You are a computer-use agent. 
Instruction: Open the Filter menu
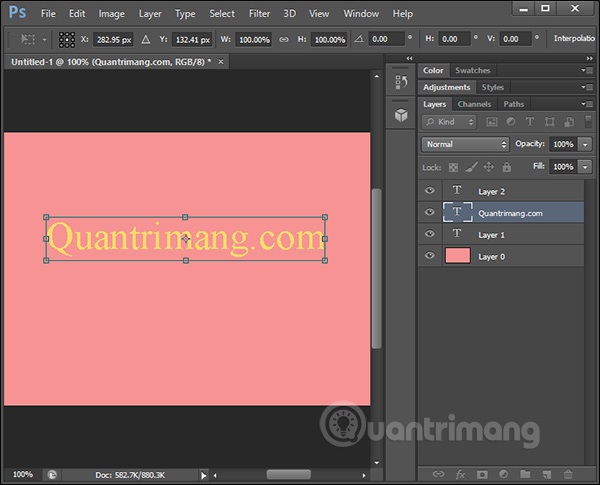259,14
